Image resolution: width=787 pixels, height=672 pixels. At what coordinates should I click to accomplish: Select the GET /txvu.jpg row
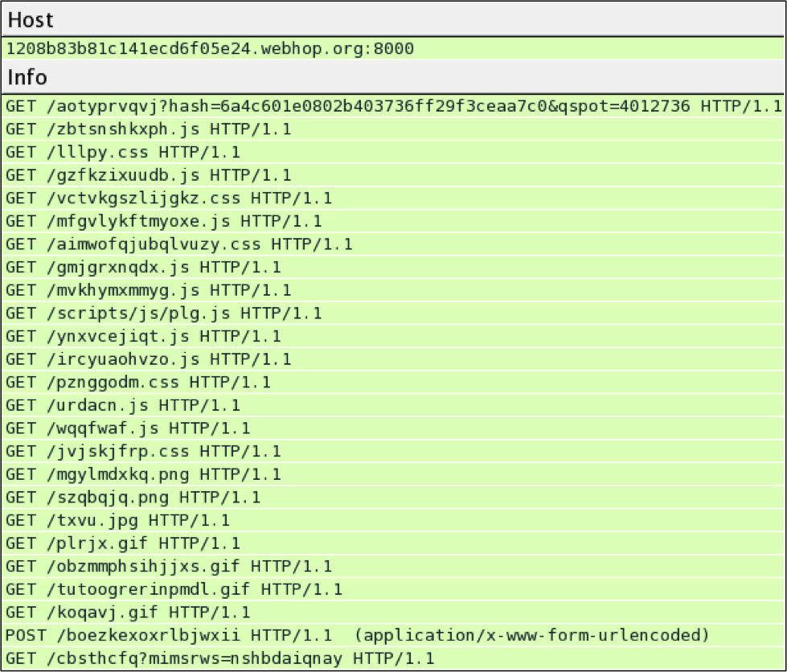coord(393,521)
